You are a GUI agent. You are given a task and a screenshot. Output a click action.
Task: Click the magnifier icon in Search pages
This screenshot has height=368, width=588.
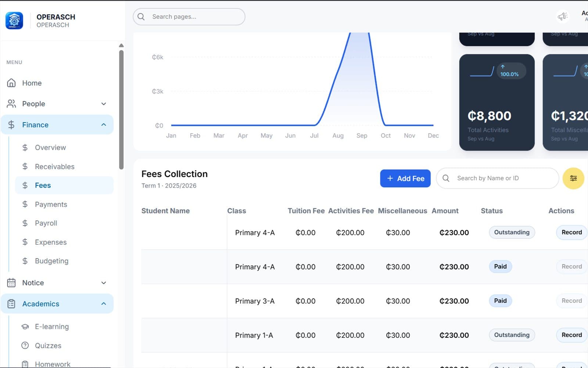pyautogui.click(x=141, y=17)
